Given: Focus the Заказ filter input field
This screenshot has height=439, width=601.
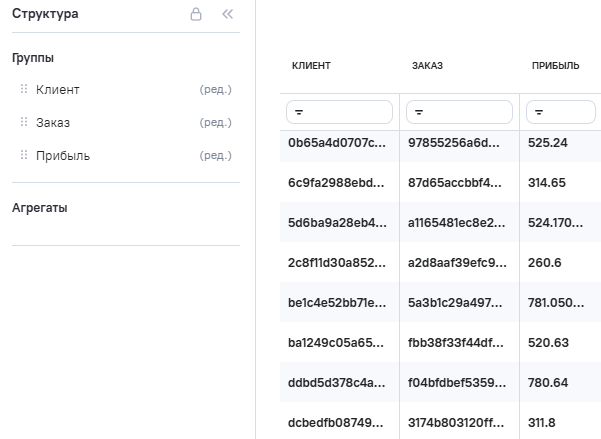Looking at the screenshot, I should point(465,112).
